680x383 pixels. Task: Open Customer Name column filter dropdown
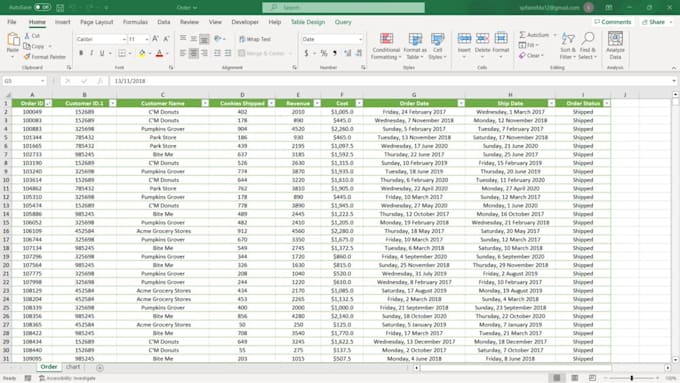point(205,103)
